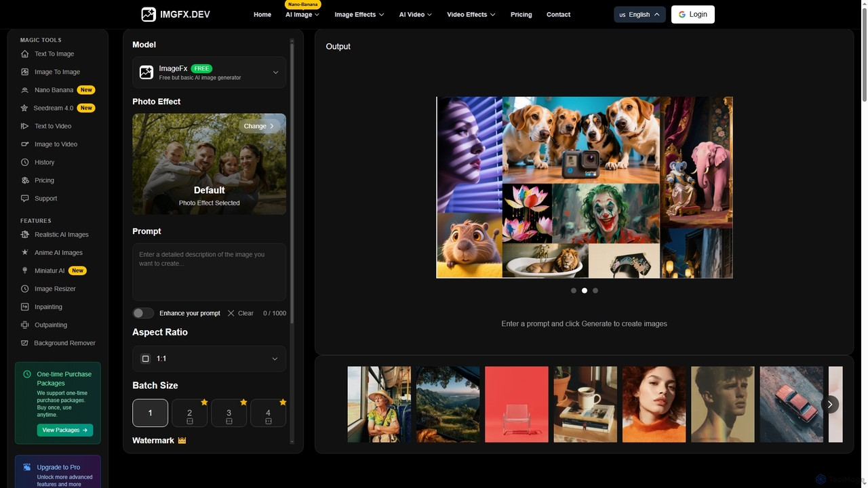Open the woman on train thumbnail
Screen dimensions: 868x488
pos(379,405)
